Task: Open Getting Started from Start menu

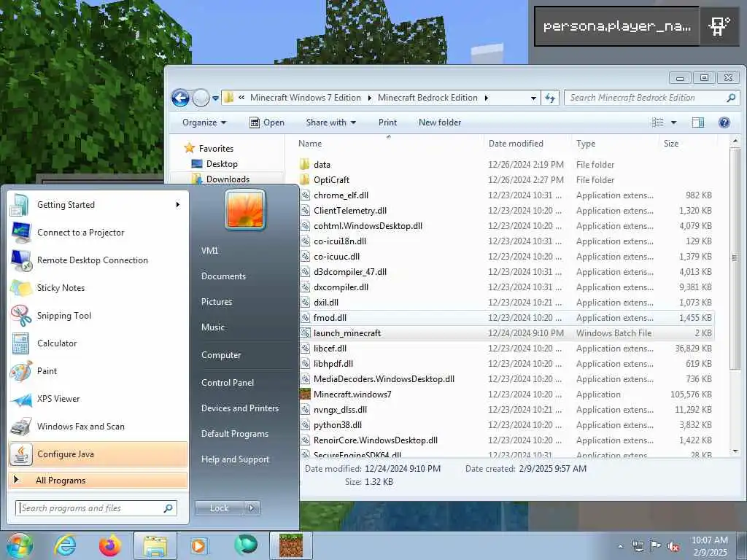Action: 98,205
